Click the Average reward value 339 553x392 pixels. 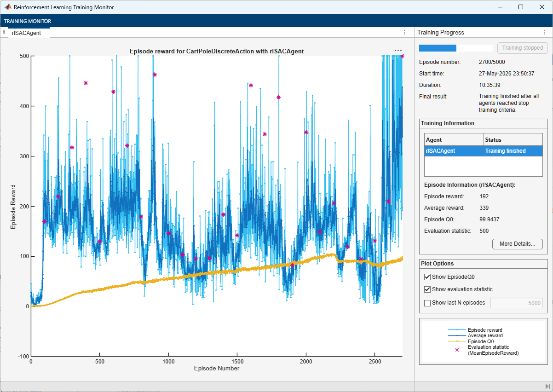coord(484,208)
